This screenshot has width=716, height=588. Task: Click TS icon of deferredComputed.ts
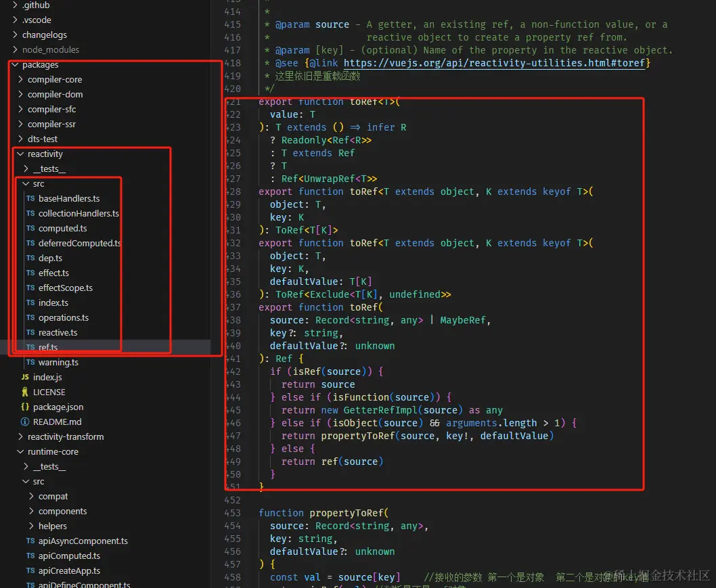tap(30, 243)
